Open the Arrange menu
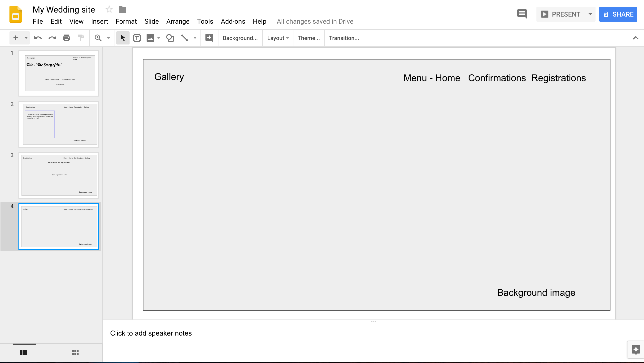The width and height of the screenshot is (644, 363). pos(178,22)
